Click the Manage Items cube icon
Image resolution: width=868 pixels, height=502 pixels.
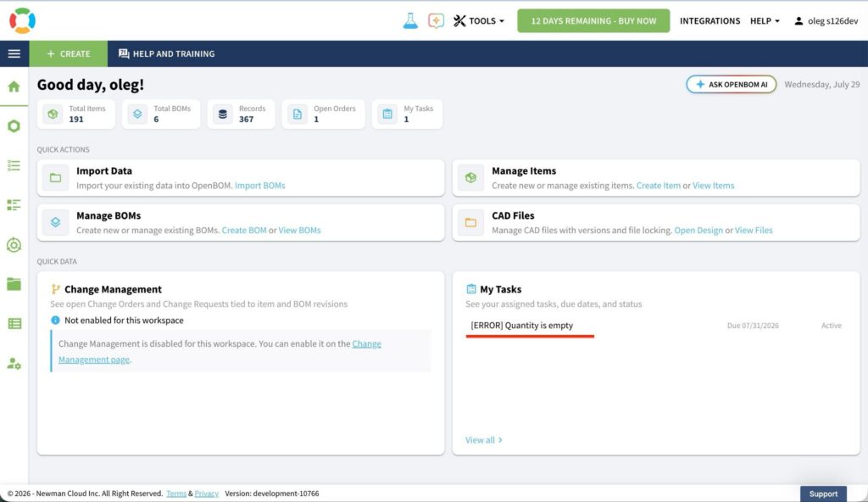point(470,178)
